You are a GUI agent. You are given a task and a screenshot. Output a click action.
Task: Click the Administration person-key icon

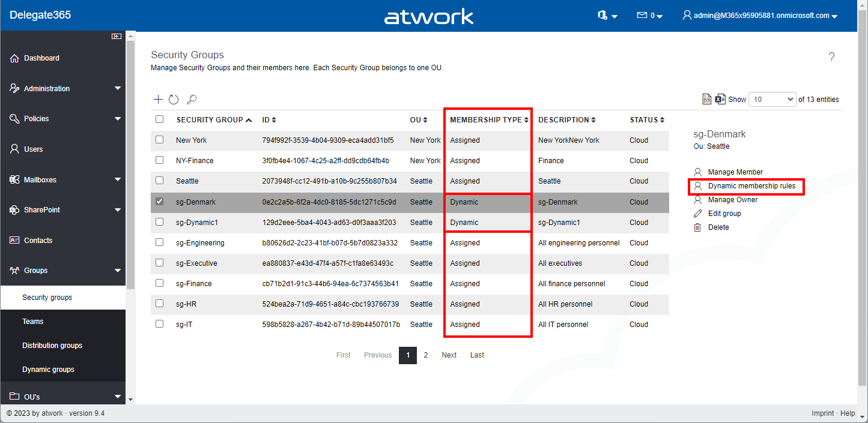pos(15,88)
